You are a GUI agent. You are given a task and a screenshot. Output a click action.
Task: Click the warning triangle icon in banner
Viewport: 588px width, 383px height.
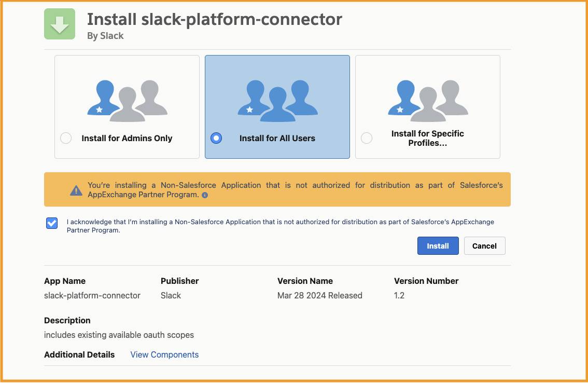point(76,190)
